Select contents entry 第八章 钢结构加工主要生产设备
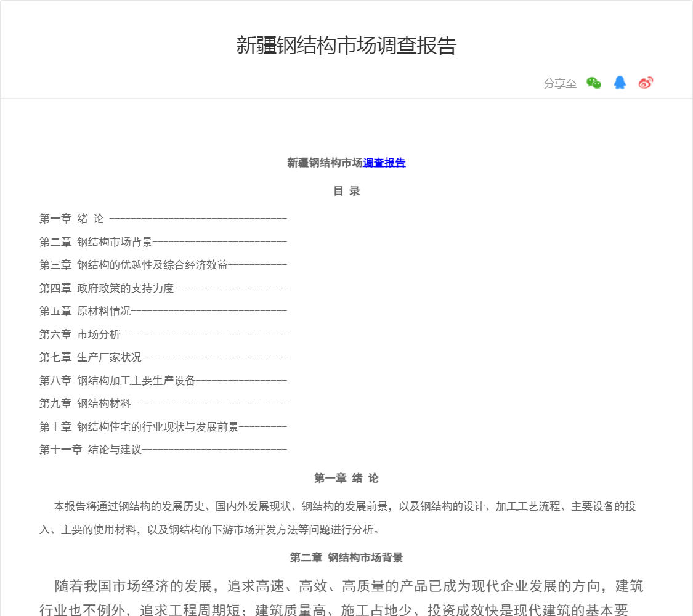Image resolution: width=693 pixels, height=616 pixels. pyautogui.click(x=163, y=381)
